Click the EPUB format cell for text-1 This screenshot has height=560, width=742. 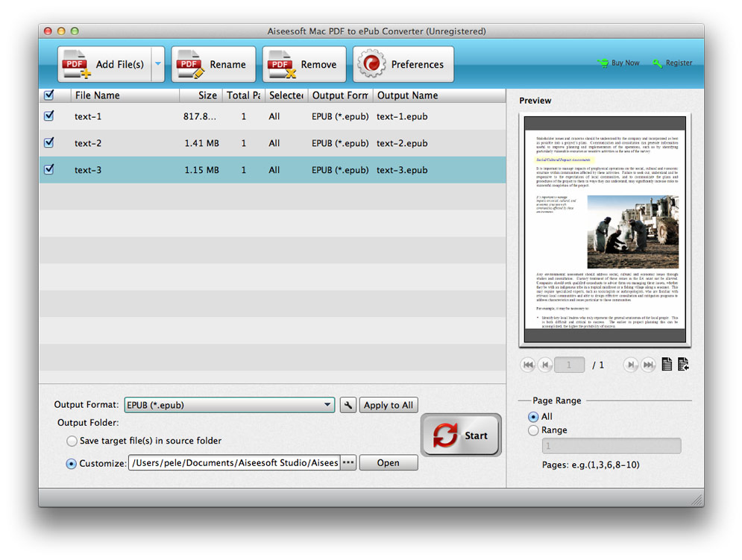click(340, 116)
